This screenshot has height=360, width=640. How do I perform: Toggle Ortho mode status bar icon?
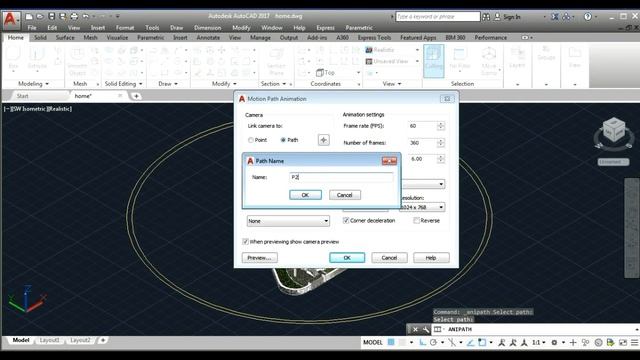pyautogui.click(x=422, y=342)
